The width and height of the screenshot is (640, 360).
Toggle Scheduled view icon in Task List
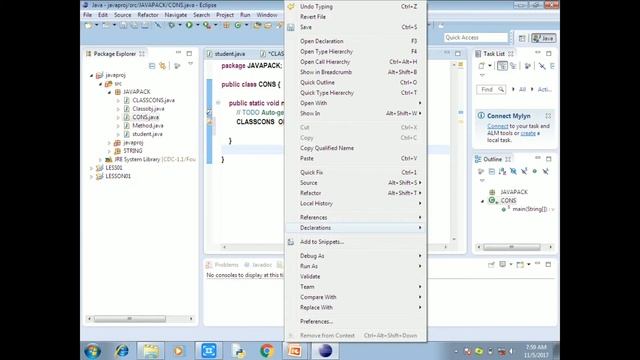tap(513, 66)
